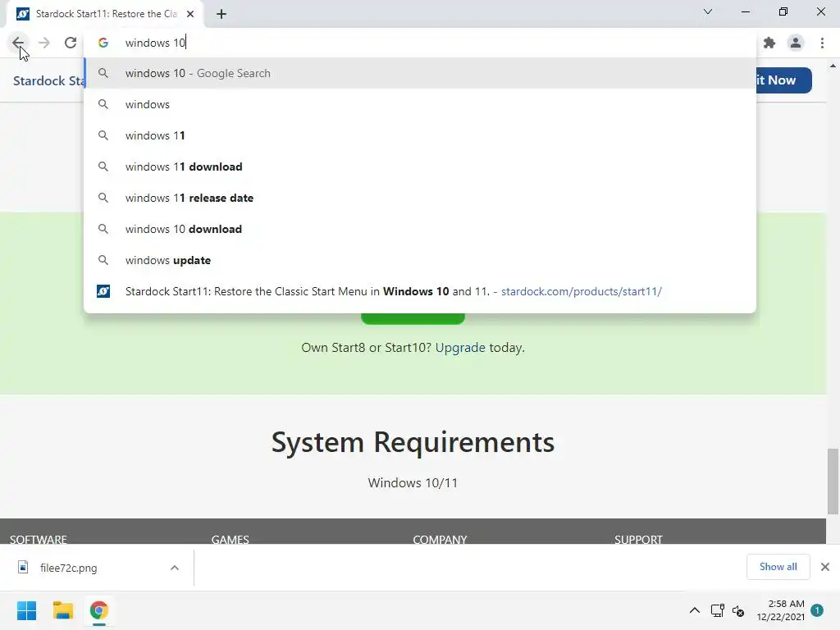Open the tab search chevron

click(708, 11)
